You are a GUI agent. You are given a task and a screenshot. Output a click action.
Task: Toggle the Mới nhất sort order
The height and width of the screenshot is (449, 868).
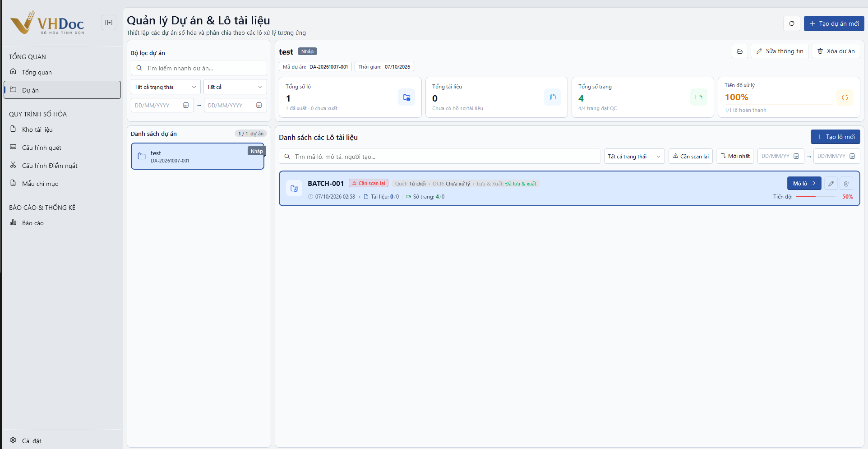pos(735,156)
